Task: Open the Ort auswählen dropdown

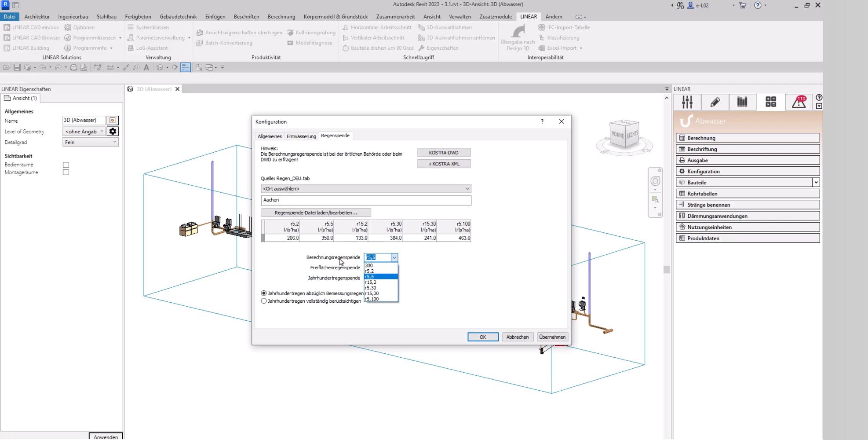Action: point(365,189)
